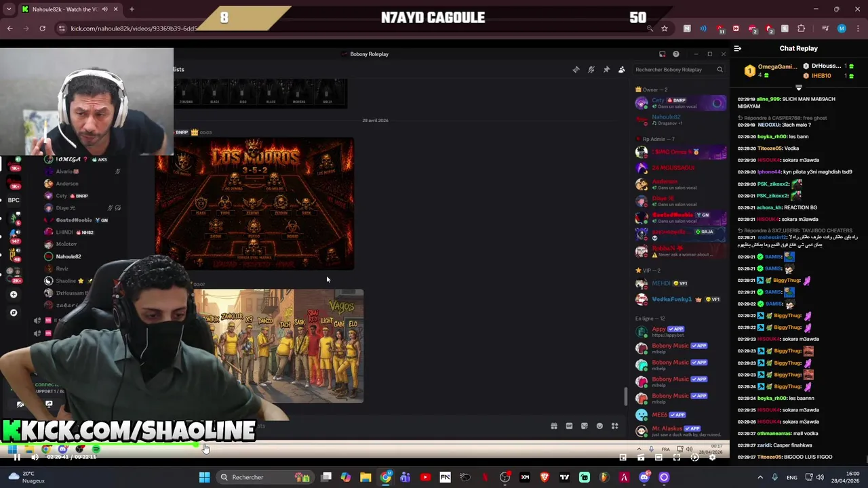The width and height of the screenshot is (868, 488).
Task: Open Discord sticker picker
Action: pos(584,426)
